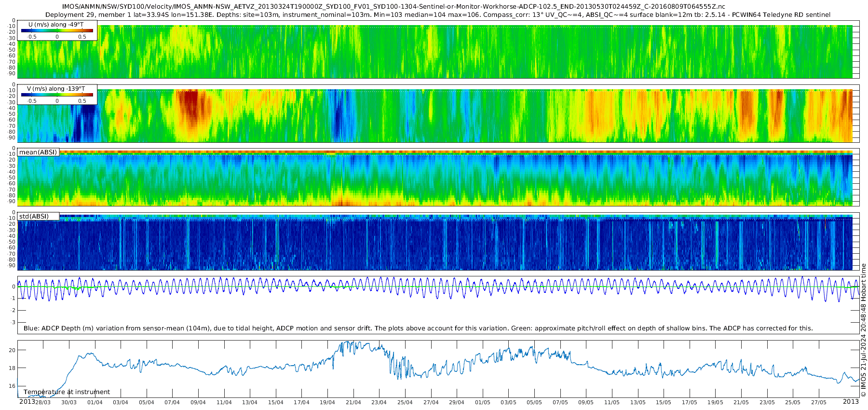The height and width of the screenshot is (410, 868).
Task: Click the 01/04 date tick label
Action: (95, 402)
